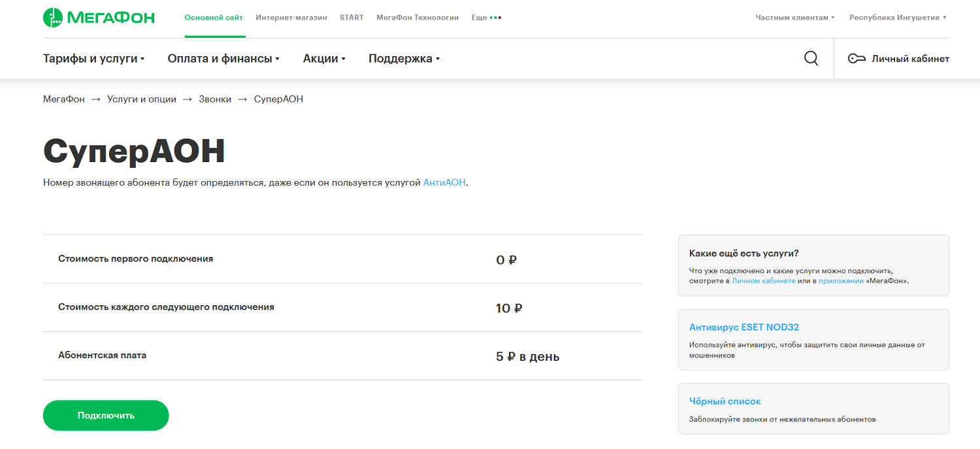The height and width of the screenshot is (449, 980).
Task: Go to Звонки breadcrumb
Action: click(x=215, y=99)
